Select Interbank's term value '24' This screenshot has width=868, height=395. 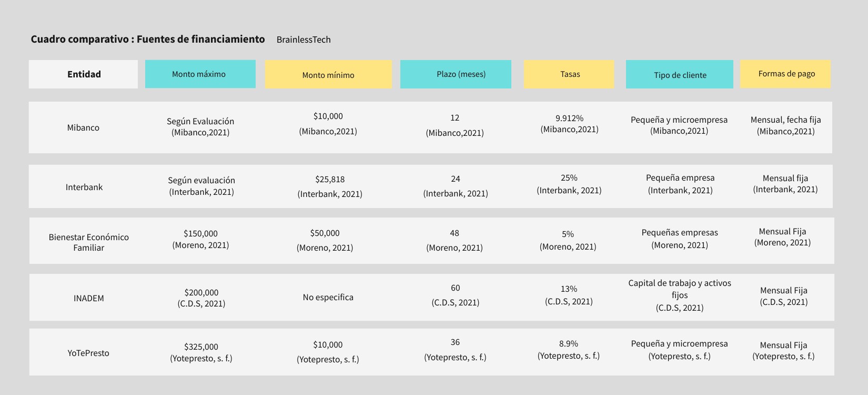(456, 179)
